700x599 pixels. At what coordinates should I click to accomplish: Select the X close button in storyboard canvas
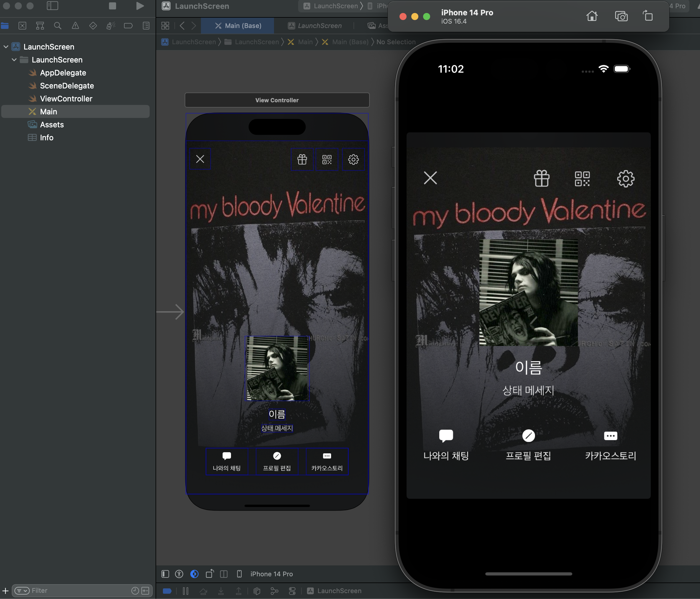[200, 159]
